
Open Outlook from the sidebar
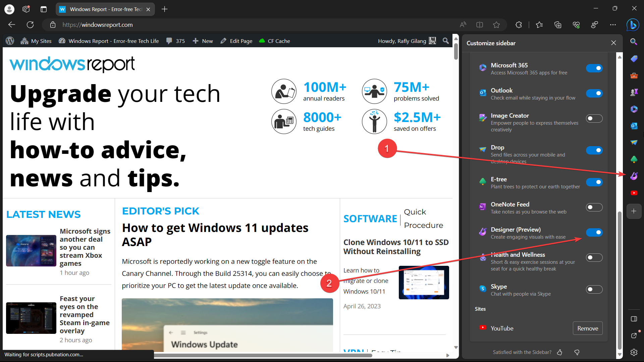(x=634, y=126)
